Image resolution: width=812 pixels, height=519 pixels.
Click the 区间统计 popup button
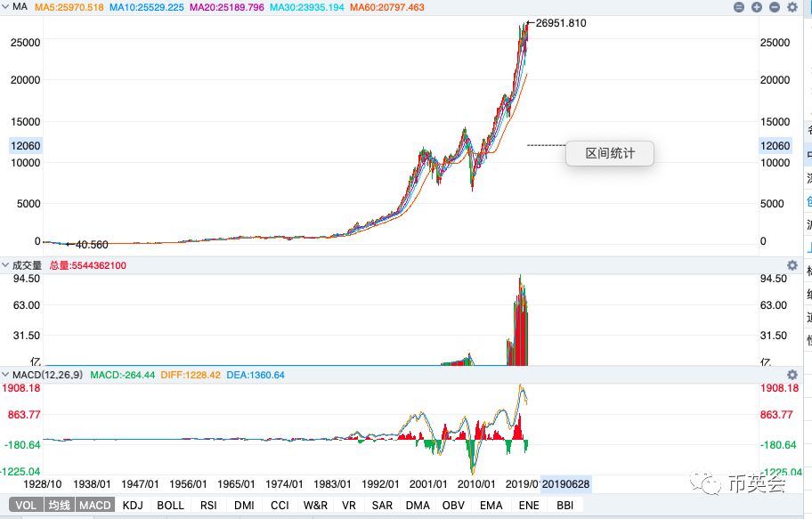(610, 153)
